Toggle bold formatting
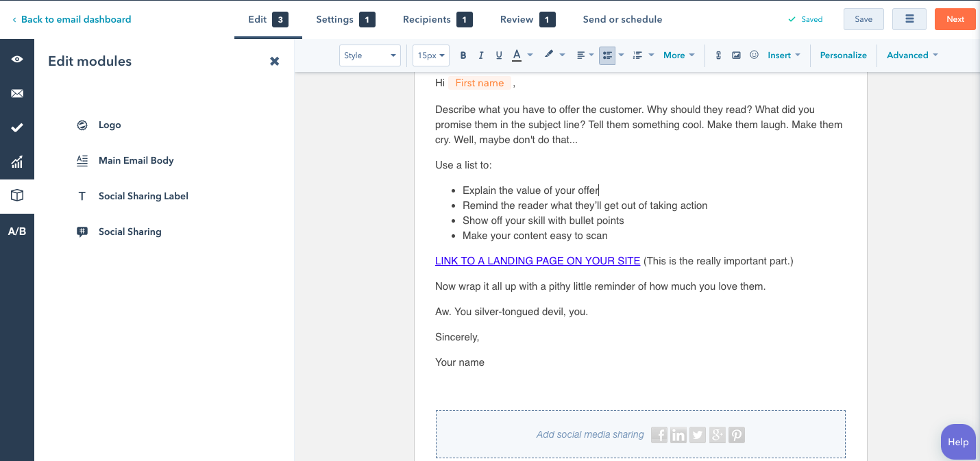 [x=463, y=55]
